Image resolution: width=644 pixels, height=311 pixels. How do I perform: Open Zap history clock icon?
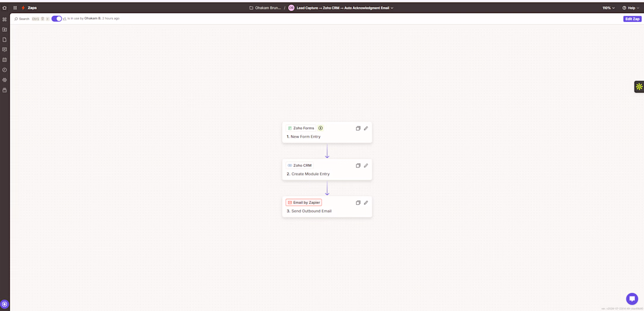point(5,70)
